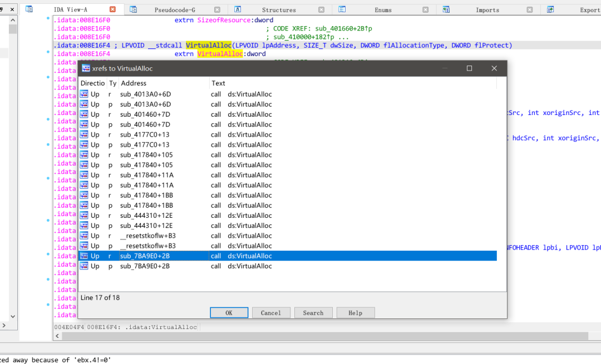Click the Structures tab icon
This screenshot has height=364, width=601.
point(238,9)
